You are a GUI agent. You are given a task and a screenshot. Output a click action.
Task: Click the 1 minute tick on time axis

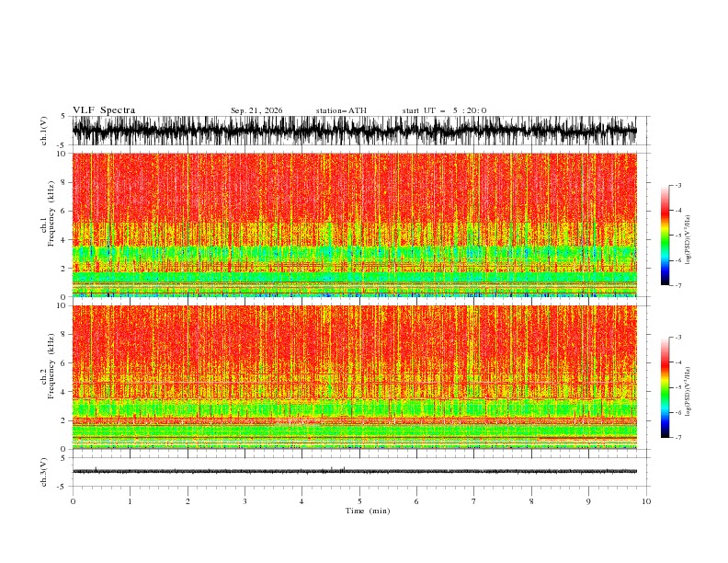tap(130, 501)
